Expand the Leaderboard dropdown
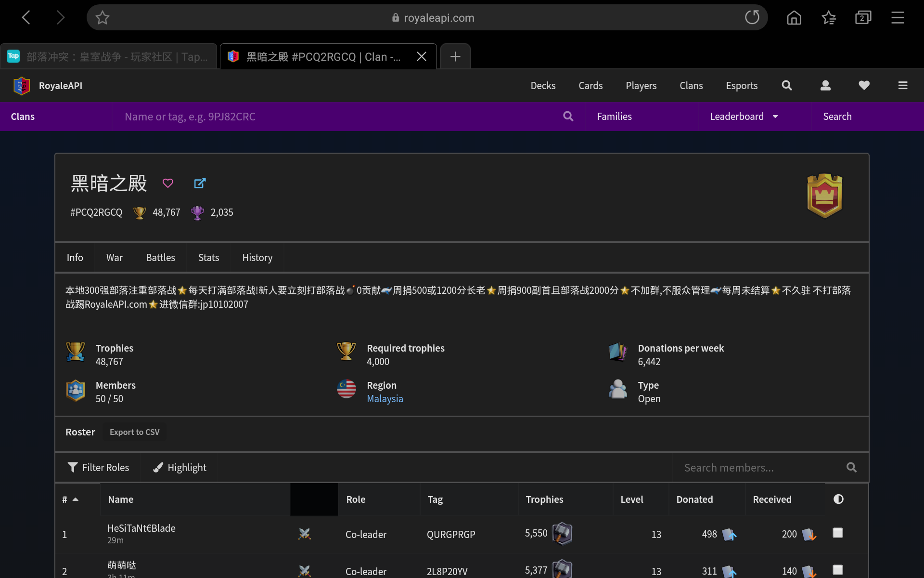Viewport: 924px width, 578px height. tap(744, 117)
